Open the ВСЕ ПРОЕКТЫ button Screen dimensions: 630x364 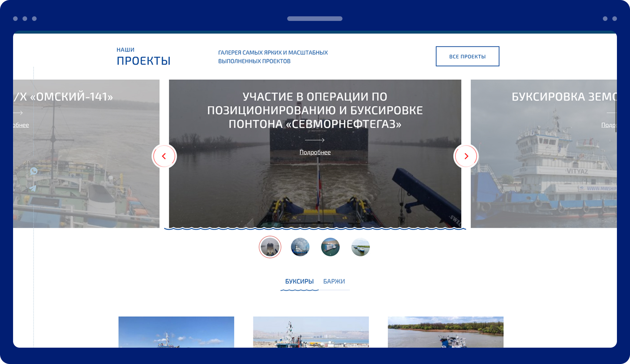coord(467,56)
